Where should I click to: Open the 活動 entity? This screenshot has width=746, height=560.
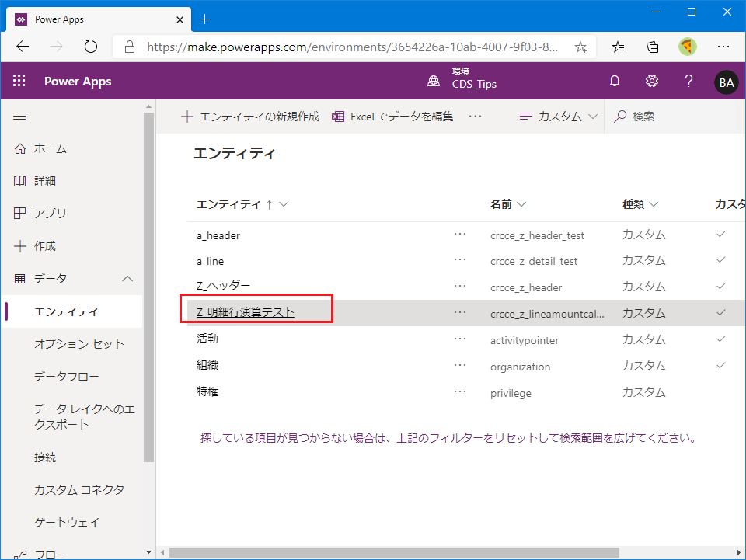click(207, 339)
